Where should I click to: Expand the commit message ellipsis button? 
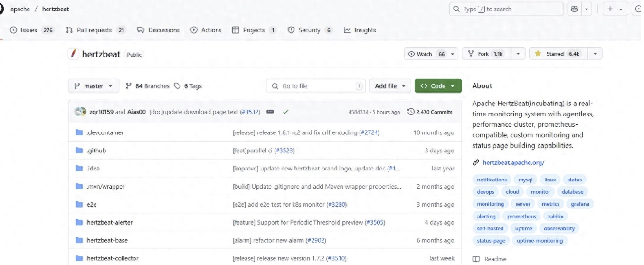[270, 112]
